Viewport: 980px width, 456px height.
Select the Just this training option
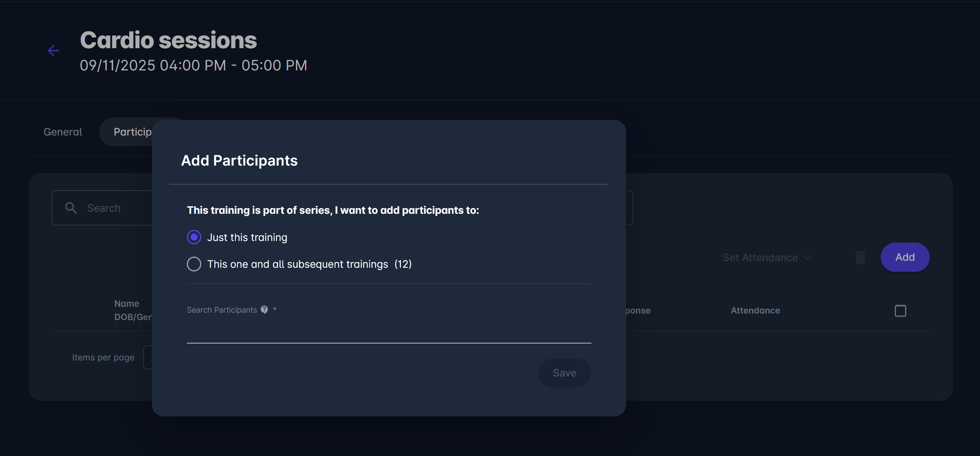[x=194, y=237]
